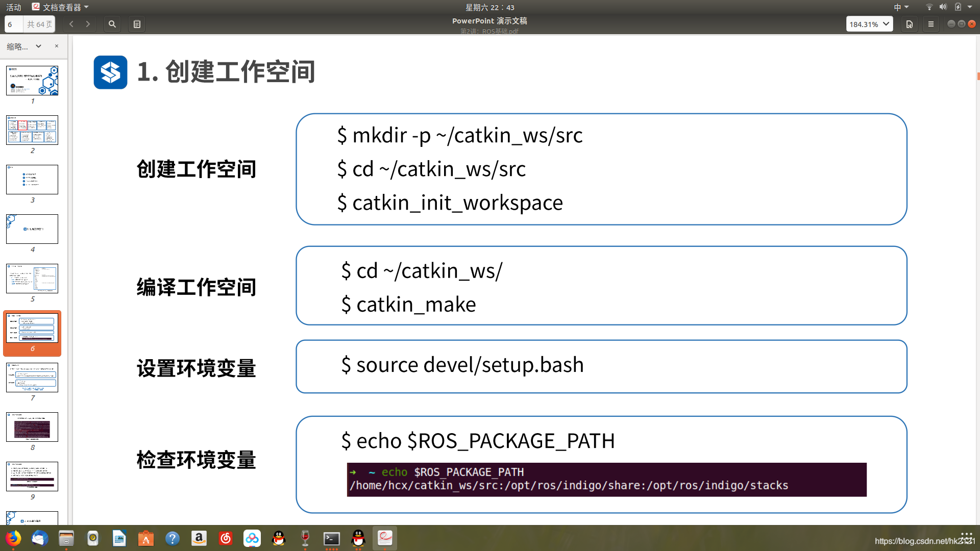Open the Terminal from the dock
Viewport: 980px width, 551px height.
(x=332, y=538)
